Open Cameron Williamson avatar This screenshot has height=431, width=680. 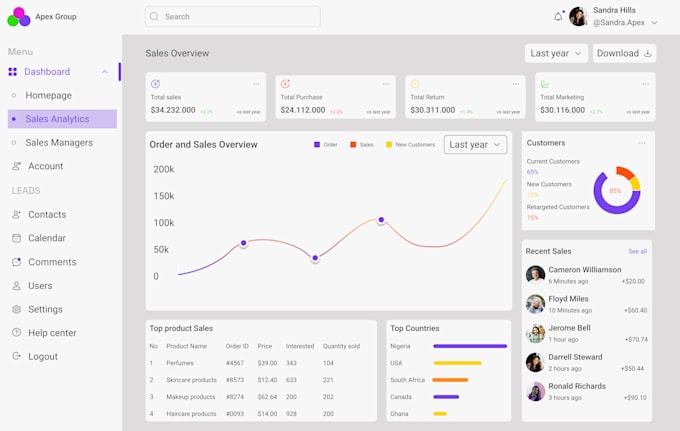coord(536,275)
